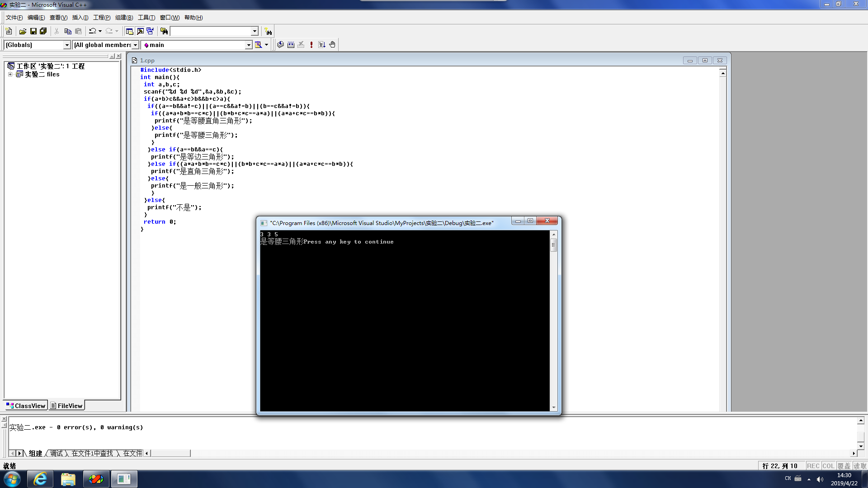The width and height of the screenshot is (868, 488).
Task: Click the Build icon in build toolbar
Action: (x=291, y=45)
